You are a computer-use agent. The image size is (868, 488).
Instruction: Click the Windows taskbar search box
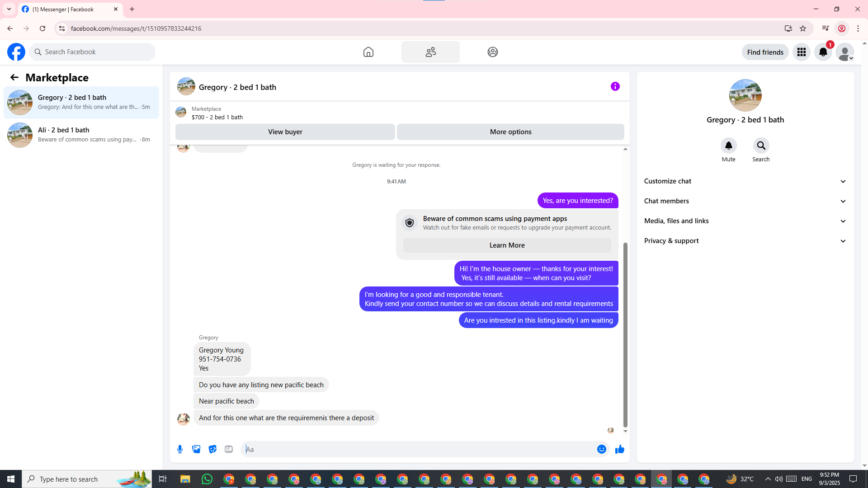point(87,479)
